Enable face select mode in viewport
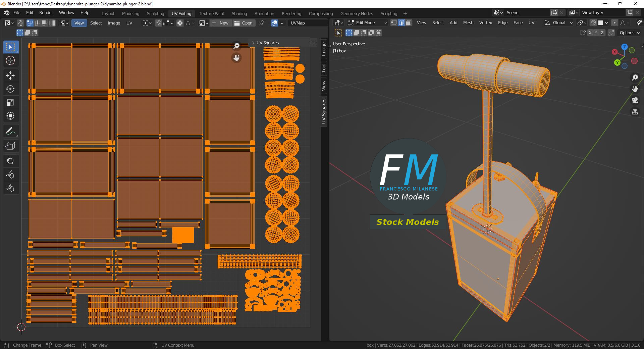Screen dimensions: 644x349 pos(409,23)
